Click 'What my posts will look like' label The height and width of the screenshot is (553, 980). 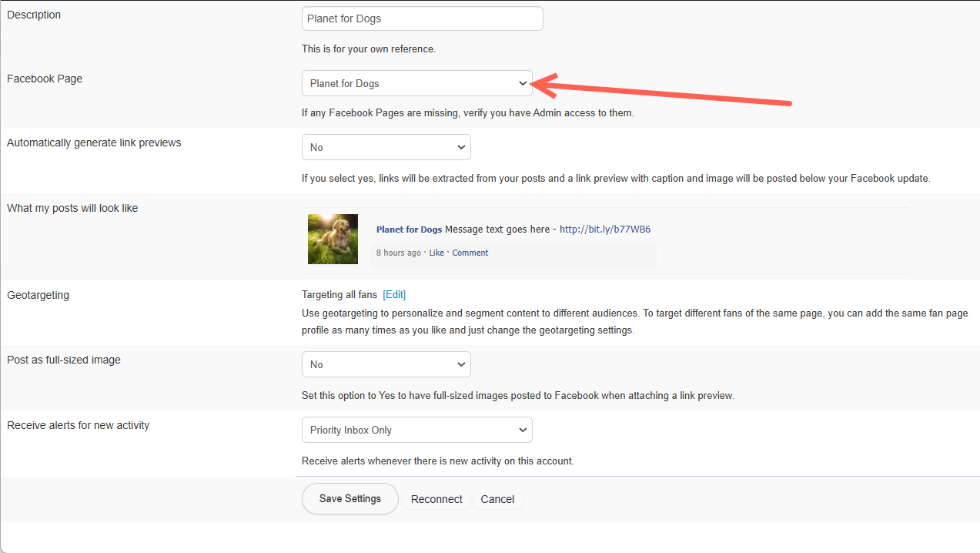[x=72, y=208]
